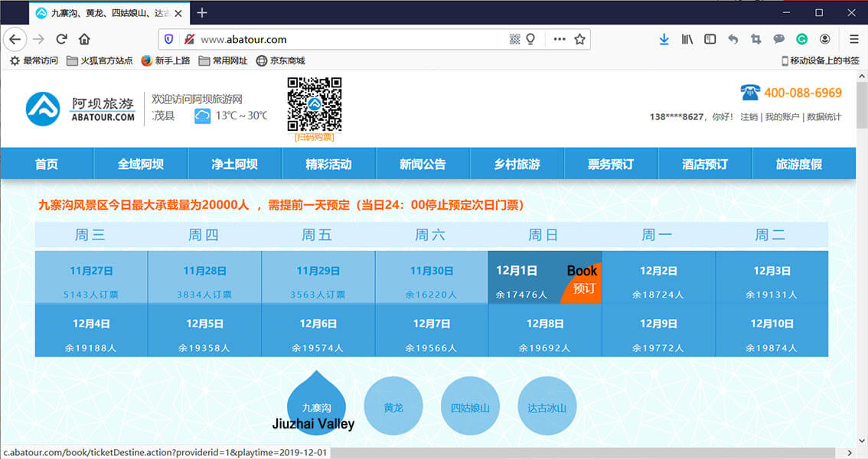868x459 pixels.
Task: Click the 扫码购票 caption under QR code
Action: 314,137
